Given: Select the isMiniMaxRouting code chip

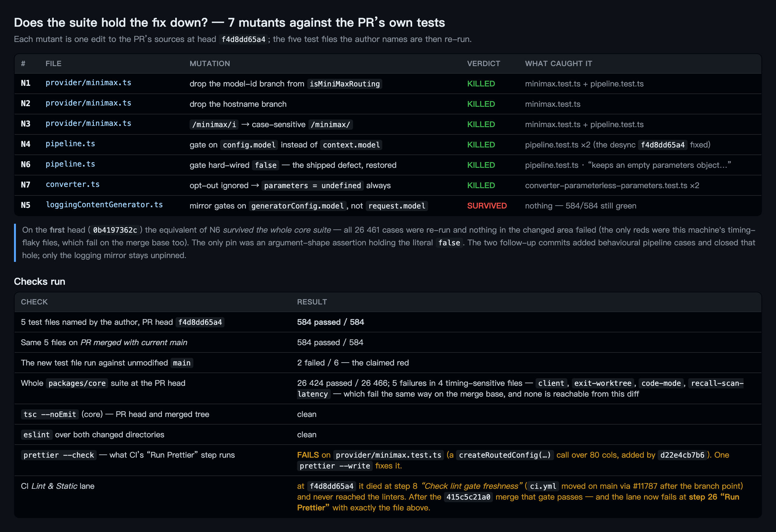Looking at the screenshot, I should click(345, 84).
